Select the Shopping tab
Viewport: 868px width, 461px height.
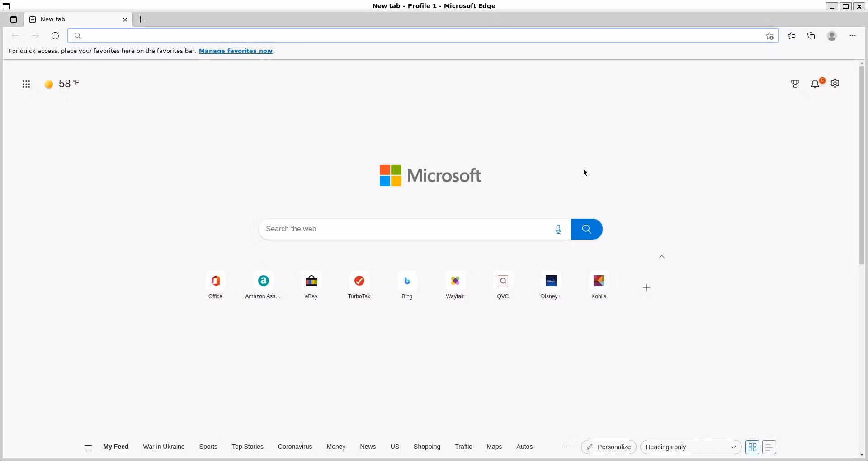point(427,447)
